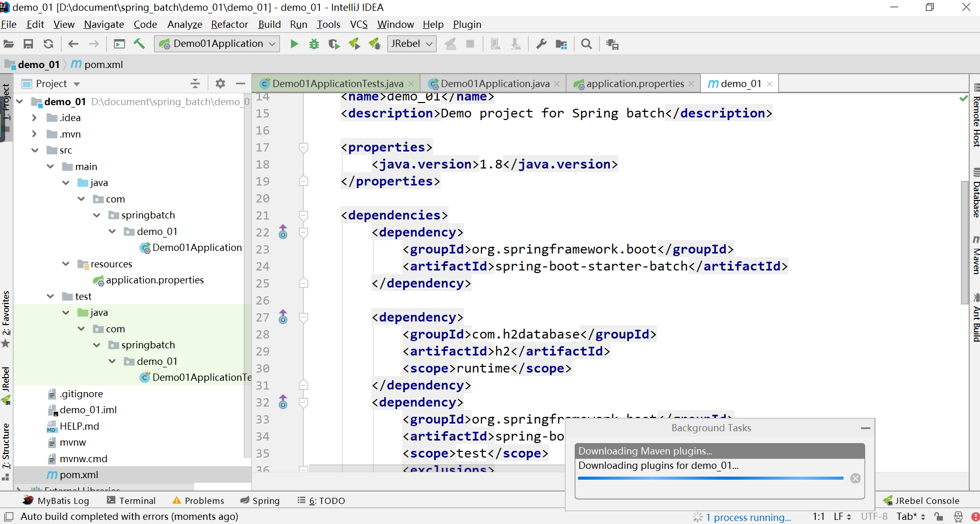Run Demo01Application with the green play button
The width and height of the screenshot is (980, 524).
click(294, 44)
